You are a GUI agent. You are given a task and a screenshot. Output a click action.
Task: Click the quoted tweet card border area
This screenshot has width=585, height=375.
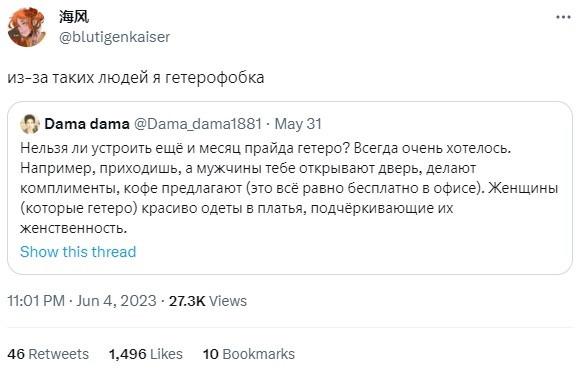(x=290, y=188)
